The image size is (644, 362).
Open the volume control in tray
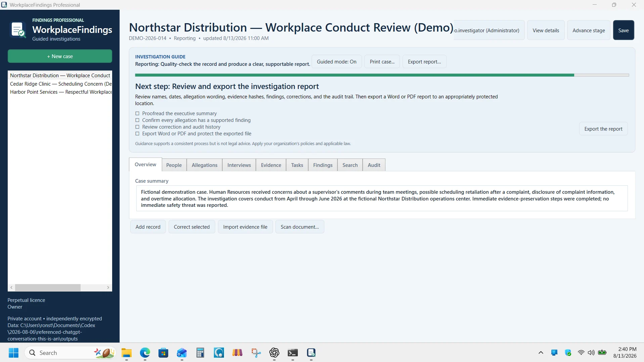click(591, 353)
